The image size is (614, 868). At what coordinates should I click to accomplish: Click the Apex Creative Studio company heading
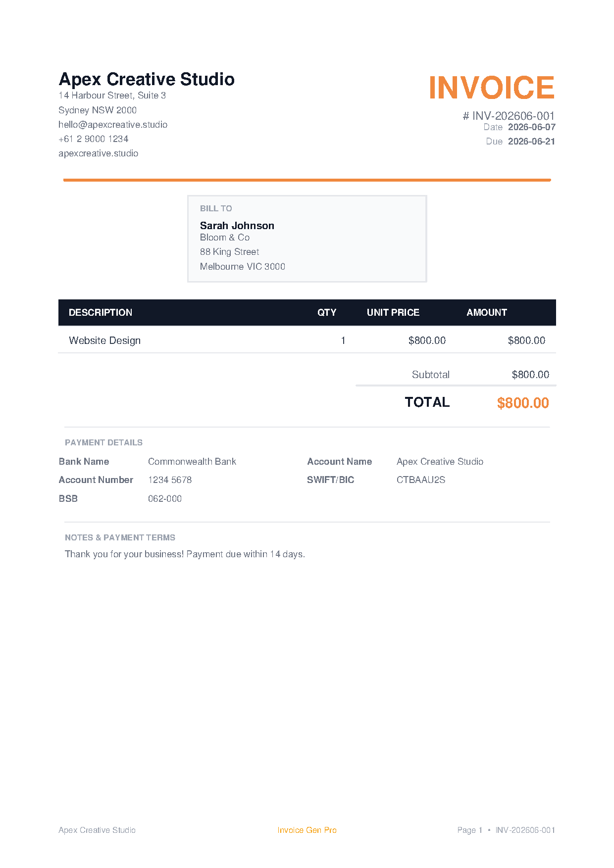[x=147, y=79]
